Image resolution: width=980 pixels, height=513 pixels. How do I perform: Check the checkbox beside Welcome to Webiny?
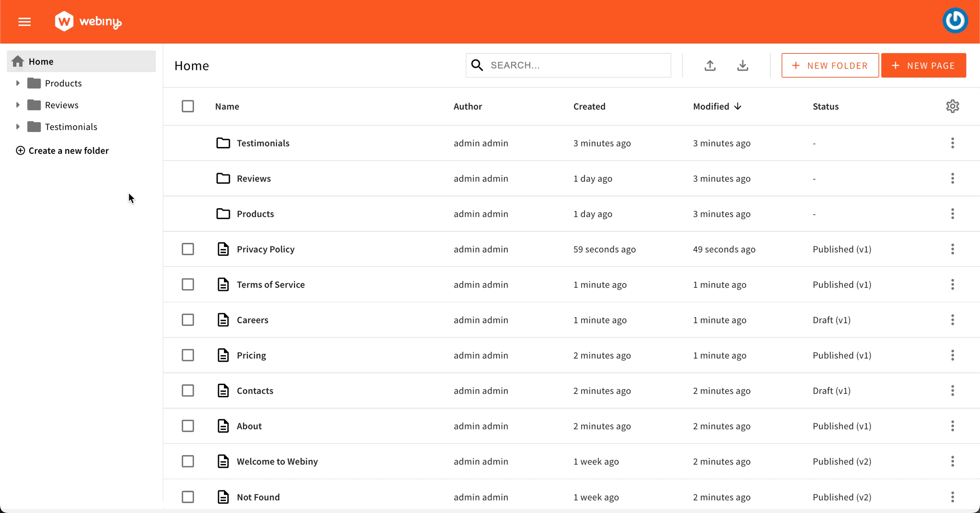[x=188, y=461]
